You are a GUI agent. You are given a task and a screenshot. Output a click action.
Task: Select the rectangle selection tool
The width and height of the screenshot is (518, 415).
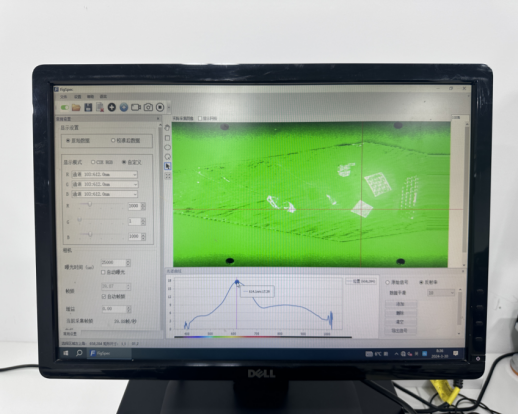coord(167,138)
